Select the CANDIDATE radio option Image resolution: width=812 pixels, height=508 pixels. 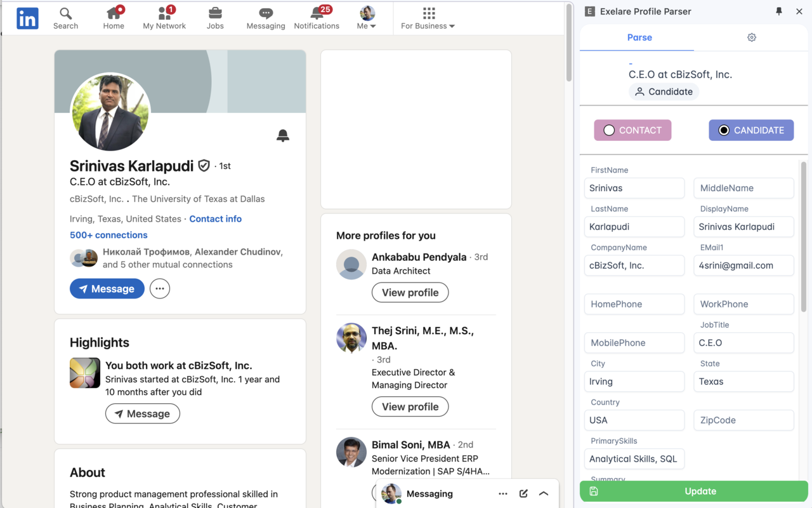pyautogui.click(x=751, y=130)
